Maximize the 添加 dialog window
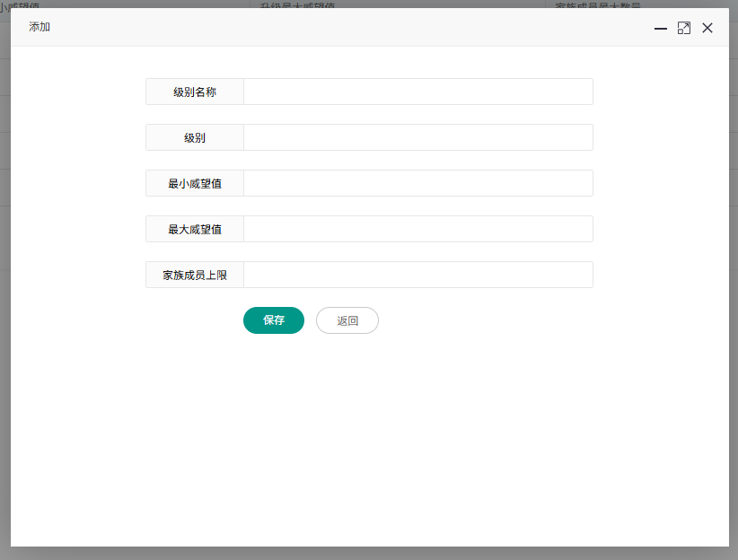 click(x=684, y=28)
